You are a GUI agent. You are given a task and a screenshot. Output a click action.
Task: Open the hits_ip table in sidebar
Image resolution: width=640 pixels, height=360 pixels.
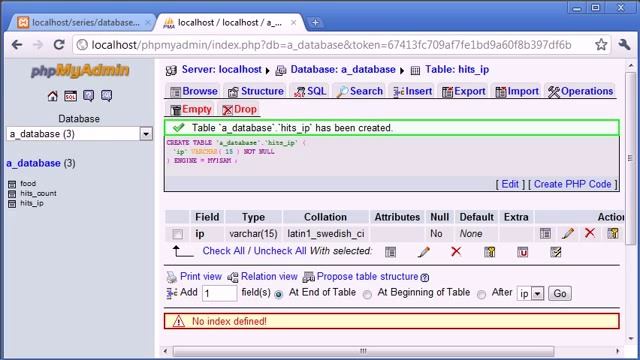coord(32,203)
